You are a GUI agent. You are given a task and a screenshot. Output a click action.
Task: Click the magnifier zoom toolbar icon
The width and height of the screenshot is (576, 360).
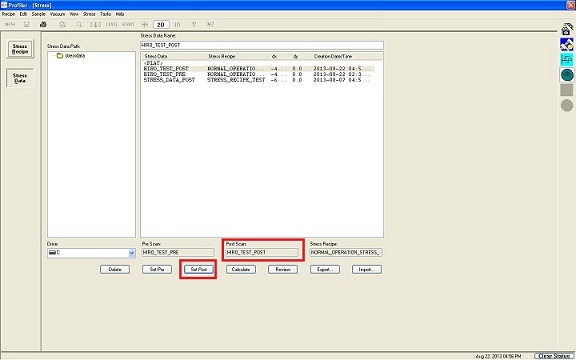tap(79, 25)
